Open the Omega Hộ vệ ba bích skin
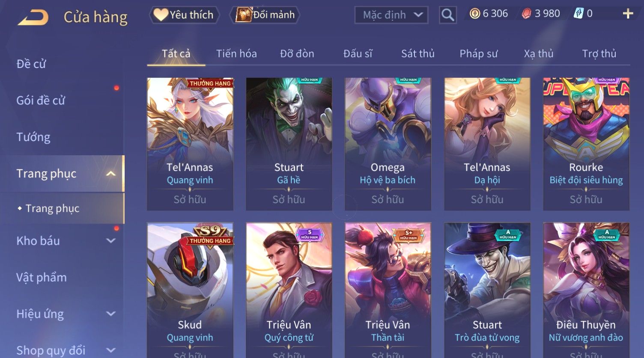This screenshot has width=644, height=358. (x=388, y=144)
